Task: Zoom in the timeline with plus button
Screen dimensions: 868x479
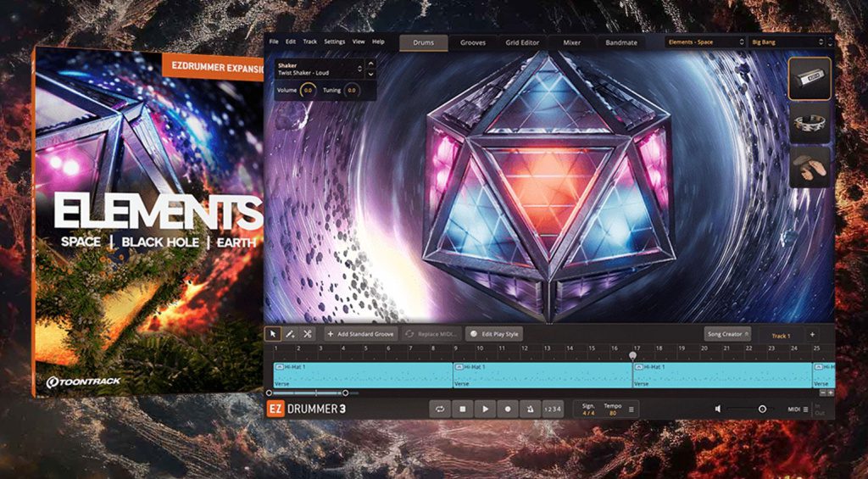Action: pyautogui.click(x=831, y=393)
